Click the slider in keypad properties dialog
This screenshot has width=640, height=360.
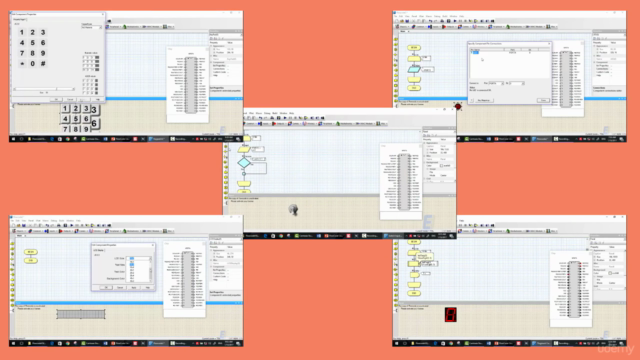tap(44, 89)
